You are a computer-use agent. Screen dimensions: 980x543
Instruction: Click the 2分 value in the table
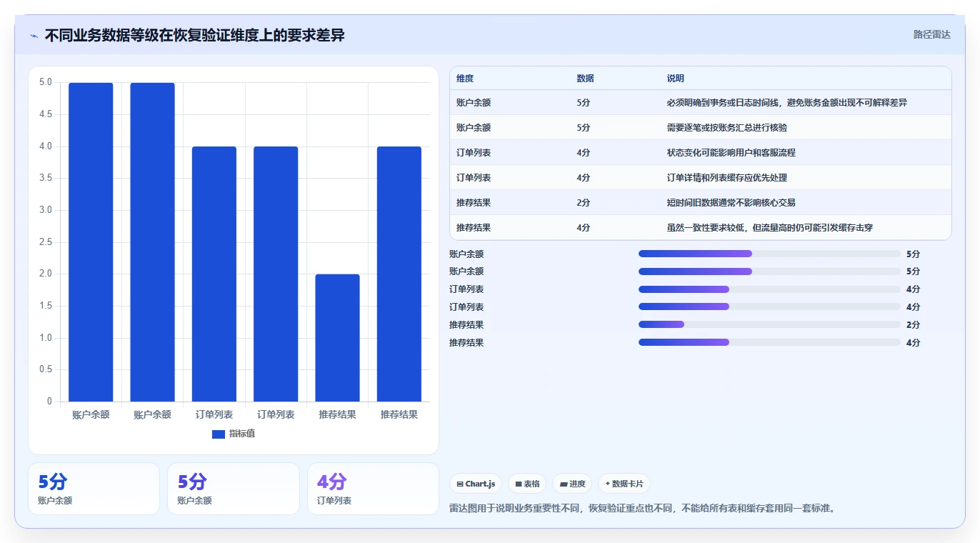click(584, 203)
